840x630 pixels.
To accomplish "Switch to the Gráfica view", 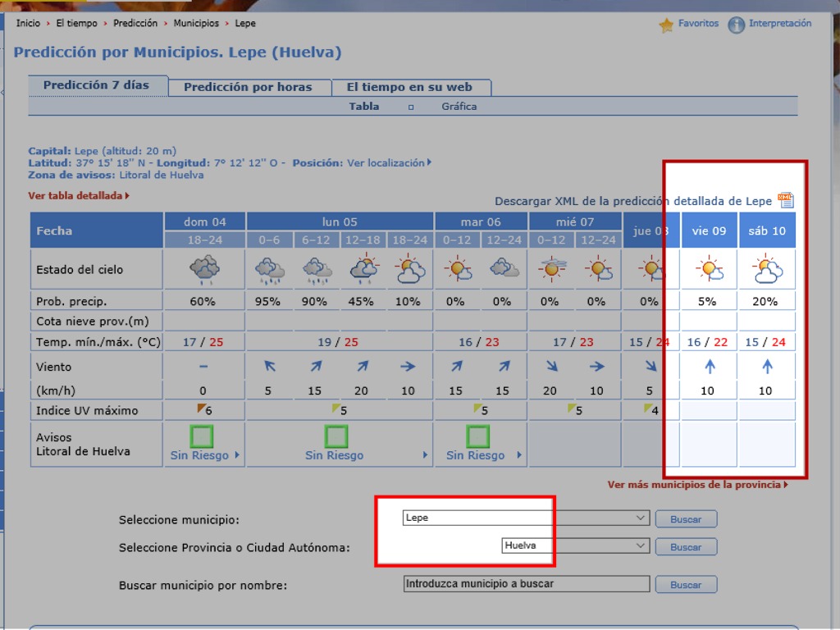I will coord(459,107).
